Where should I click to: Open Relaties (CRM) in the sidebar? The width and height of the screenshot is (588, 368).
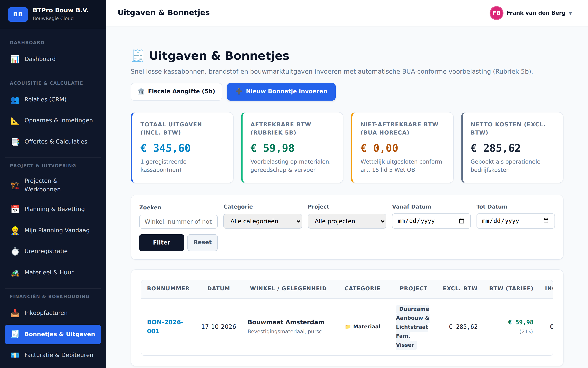click(53, 100)
